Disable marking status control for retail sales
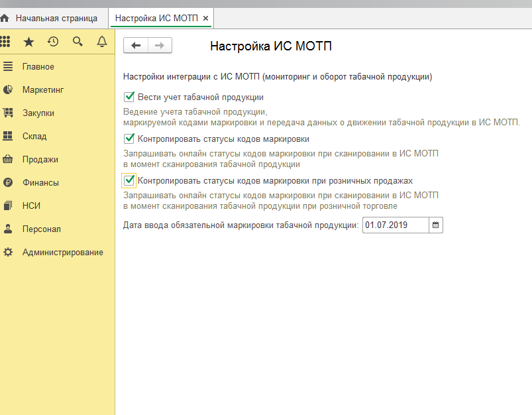 pos(129,180)
